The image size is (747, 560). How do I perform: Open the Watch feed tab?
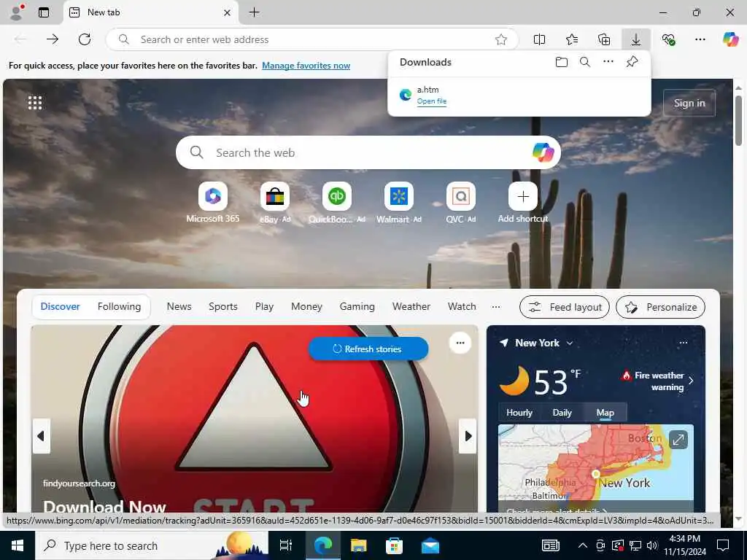coord(462,307)
